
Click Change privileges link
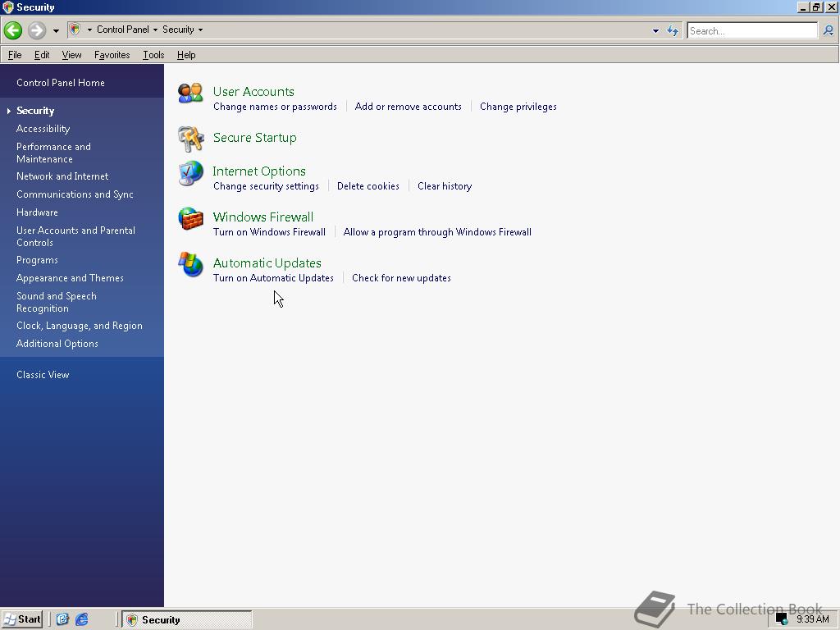point(518,107)
